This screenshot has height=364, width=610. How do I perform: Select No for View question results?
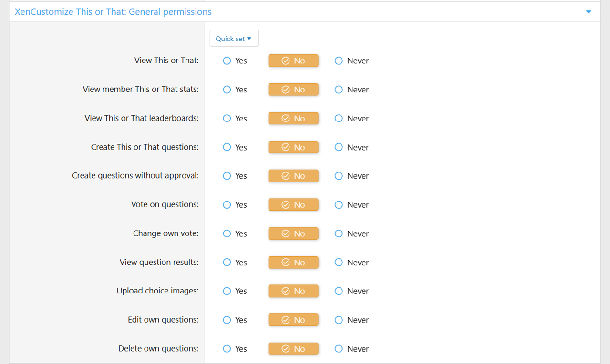click(293, 263)
